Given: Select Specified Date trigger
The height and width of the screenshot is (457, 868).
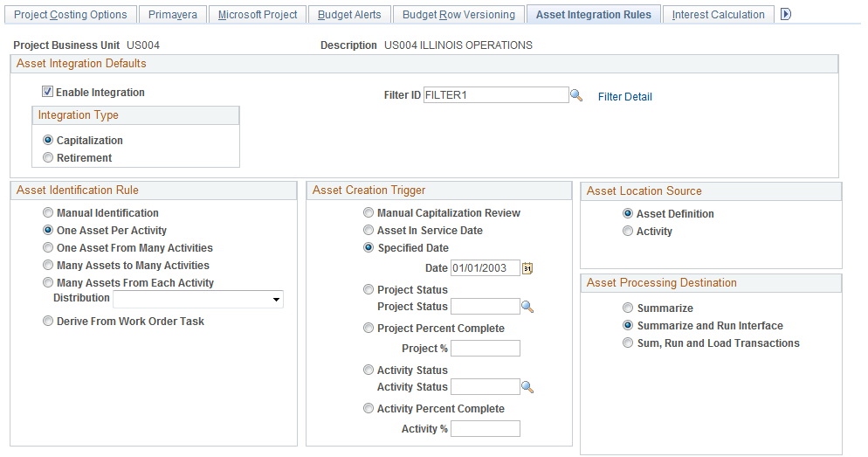Looking at the screenshot, I should 369,247.
